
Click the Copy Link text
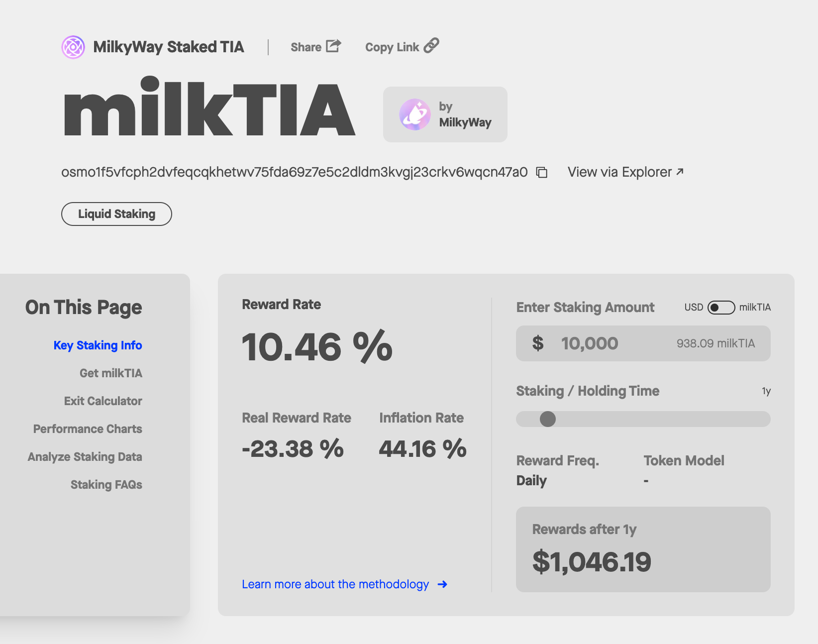pos(392,47)
